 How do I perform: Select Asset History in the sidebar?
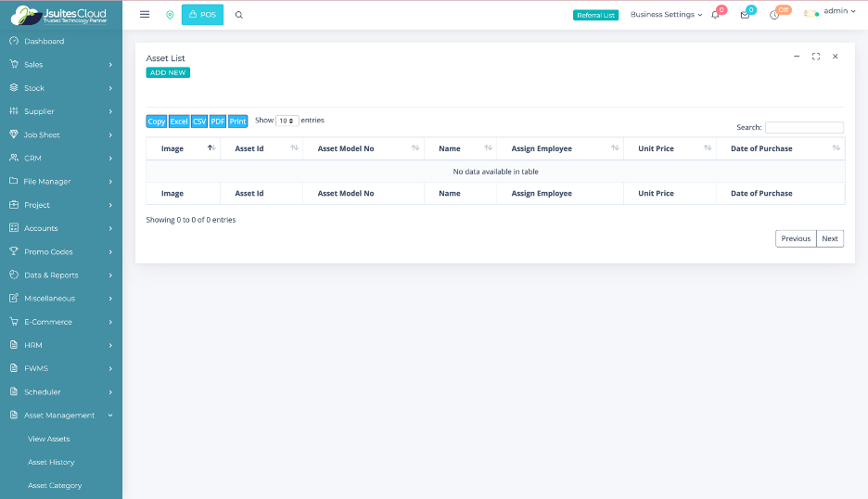tap(51, 462)
